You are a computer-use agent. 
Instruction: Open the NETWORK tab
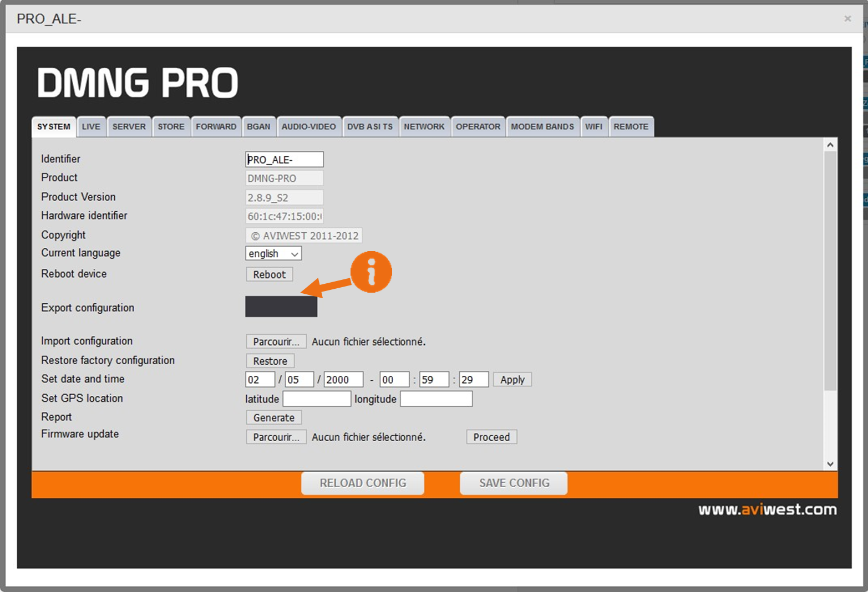click(424, 126)
